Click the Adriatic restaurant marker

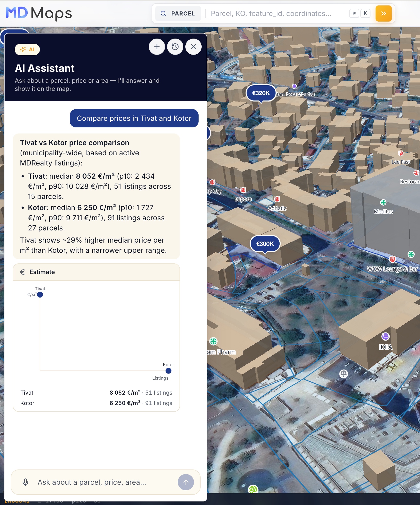click(x=277, y=199)
